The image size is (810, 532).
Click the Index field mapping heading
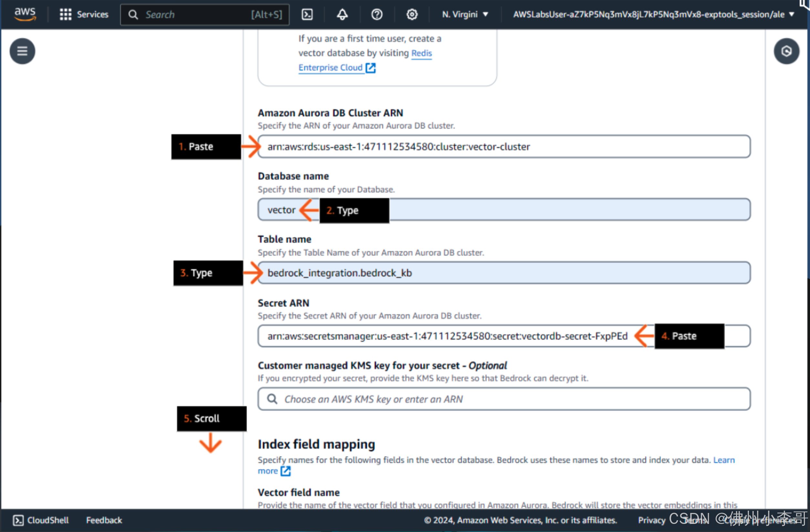(x=316, y=444)
